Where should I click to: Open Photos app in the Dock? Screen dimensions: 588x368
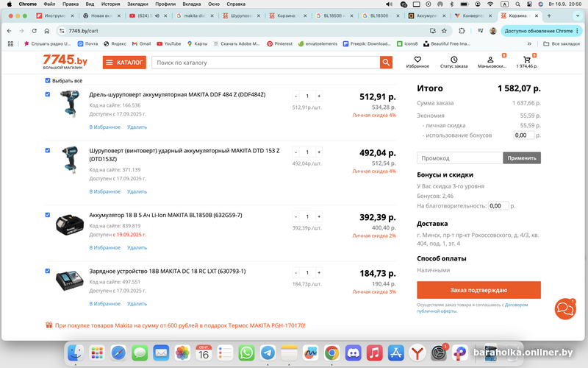182,353
